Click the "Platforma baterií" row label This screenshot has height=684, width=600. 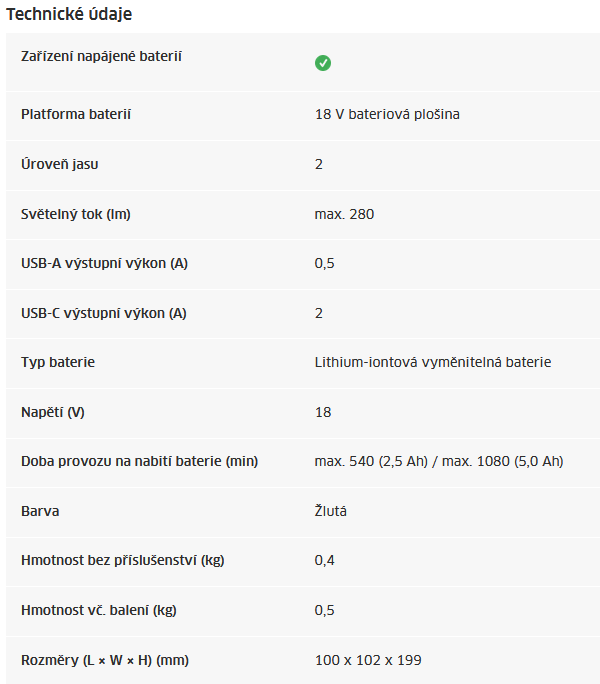click(x=76, y=114)
